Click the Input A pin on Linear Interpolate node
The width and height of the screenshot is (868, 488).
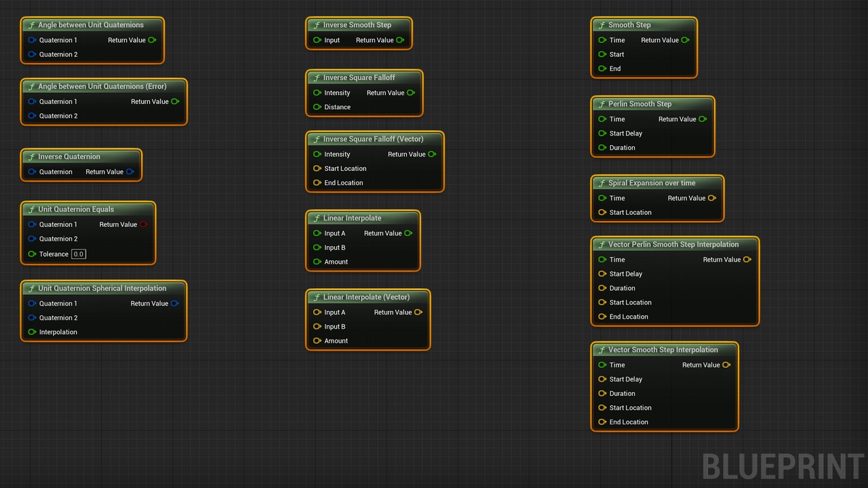tap(317, 233)
